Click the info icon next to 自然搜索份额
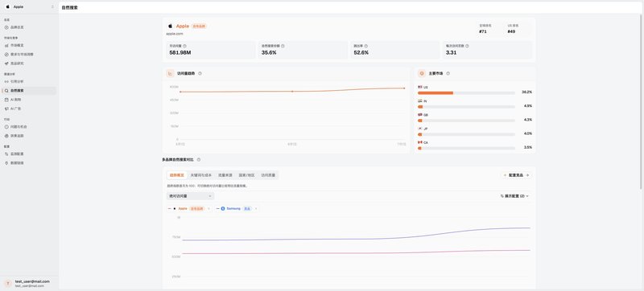Screen dimensions: 644x291 click(x=283, y=46)
